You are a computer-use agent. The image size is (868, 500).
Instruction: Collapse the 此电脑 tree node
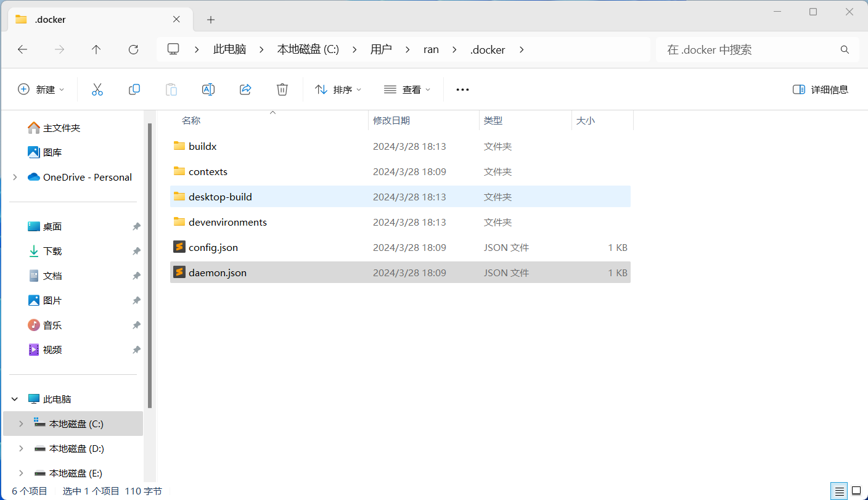tap(15, 400)
